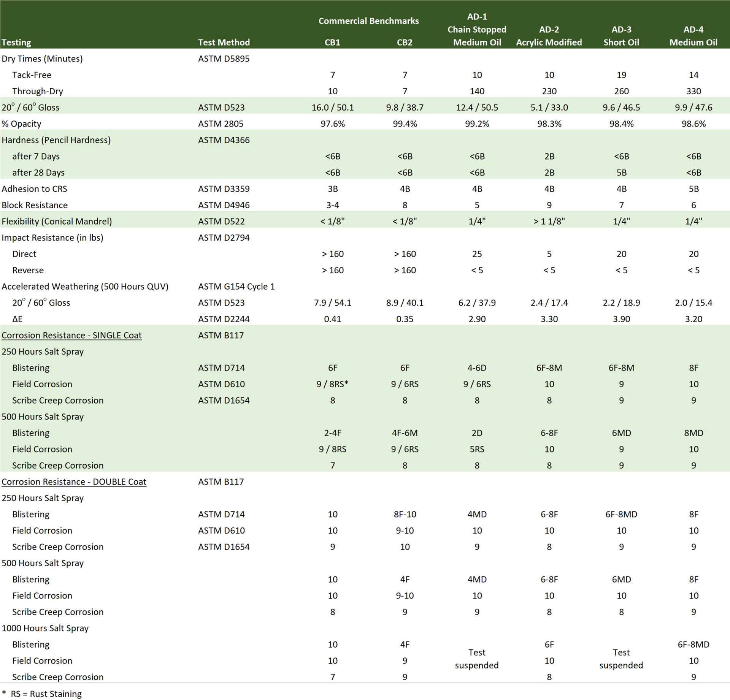
Task: Click the ASTM D4366 test method
Action: pyautogui.click(x=224, y=140)
